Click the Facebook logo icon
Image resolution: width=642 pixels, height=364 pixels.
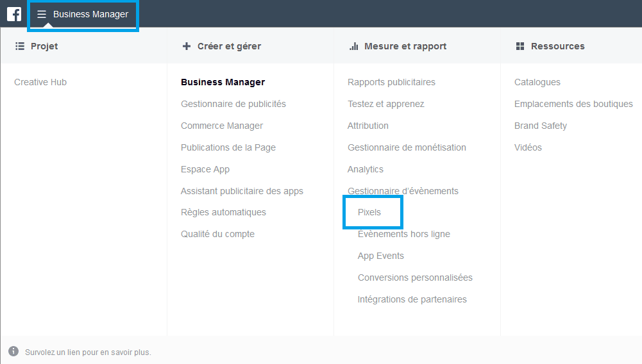tap(14, 14)
